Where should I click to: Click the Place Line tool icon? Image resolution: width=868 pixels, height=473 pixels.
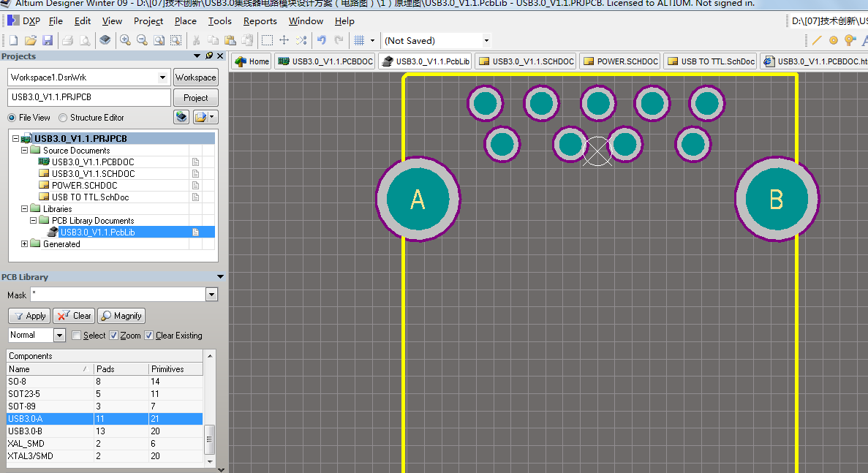point(817,40)
